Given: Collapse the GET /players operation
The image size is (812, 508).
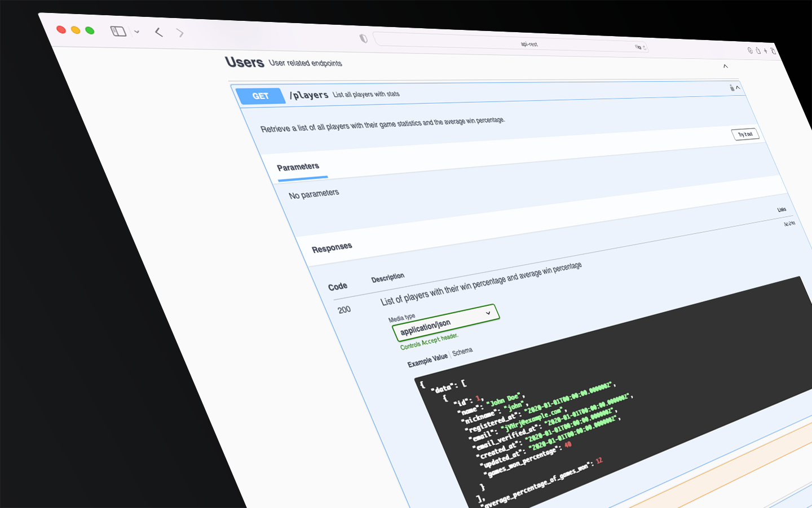Looking at the screenshot, I should coord(738,87).
